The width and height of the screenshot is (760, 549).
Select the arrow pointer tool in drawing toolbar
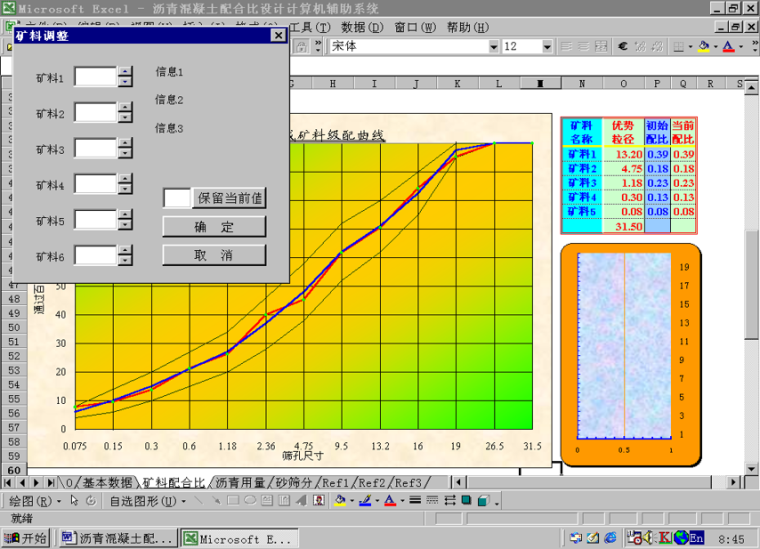coord(74,500)
